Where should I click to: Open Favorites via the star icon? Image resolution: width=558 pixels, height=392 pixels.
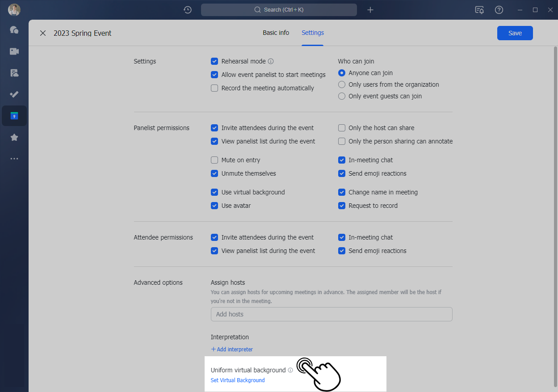tap(14, 137)
